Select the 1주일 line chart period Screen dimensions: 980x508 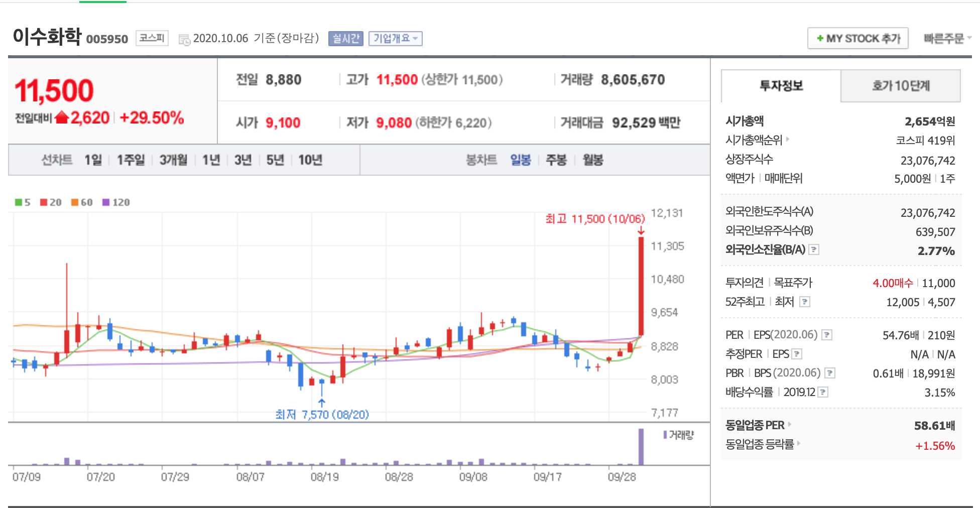131,160
